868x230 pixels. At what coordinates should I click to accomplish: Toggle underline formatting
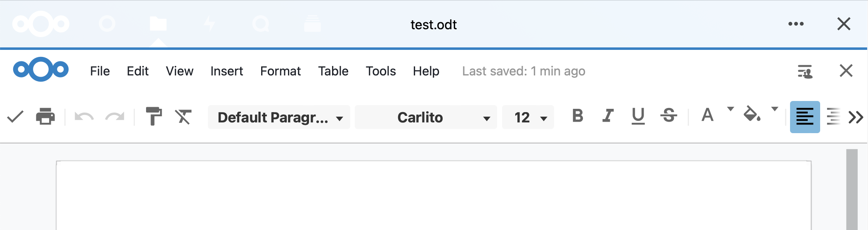638,116
